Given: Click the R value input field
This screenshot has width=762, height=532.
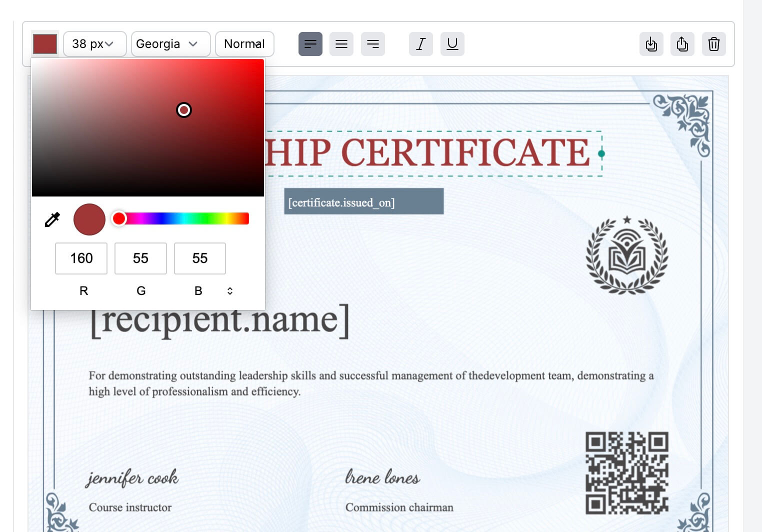Looking at the screenshot, I should click(81, 258).
